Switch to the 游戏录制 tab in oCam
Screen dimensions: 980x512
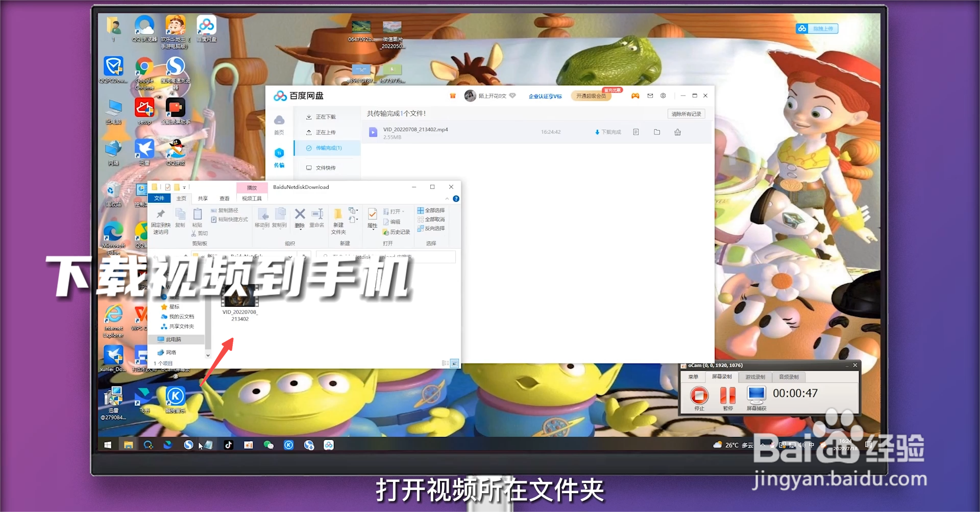tap(755, 377)
